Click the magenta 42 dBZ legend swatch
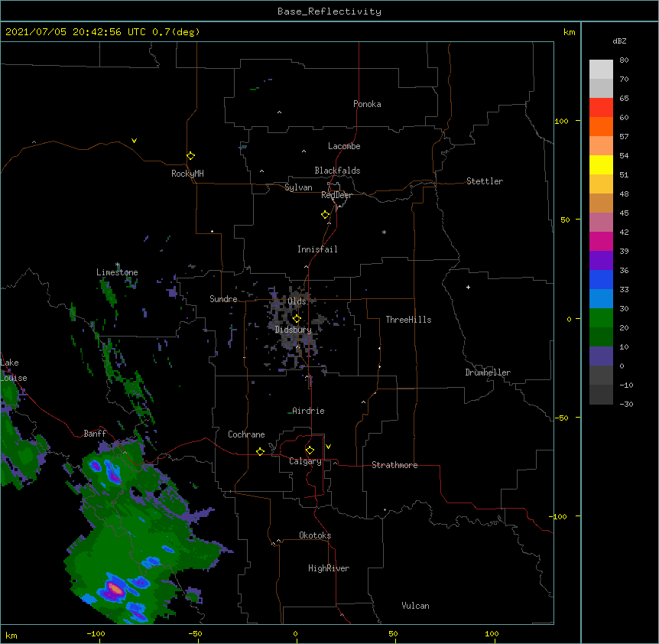The image size is (659, 644). [601, 241]
